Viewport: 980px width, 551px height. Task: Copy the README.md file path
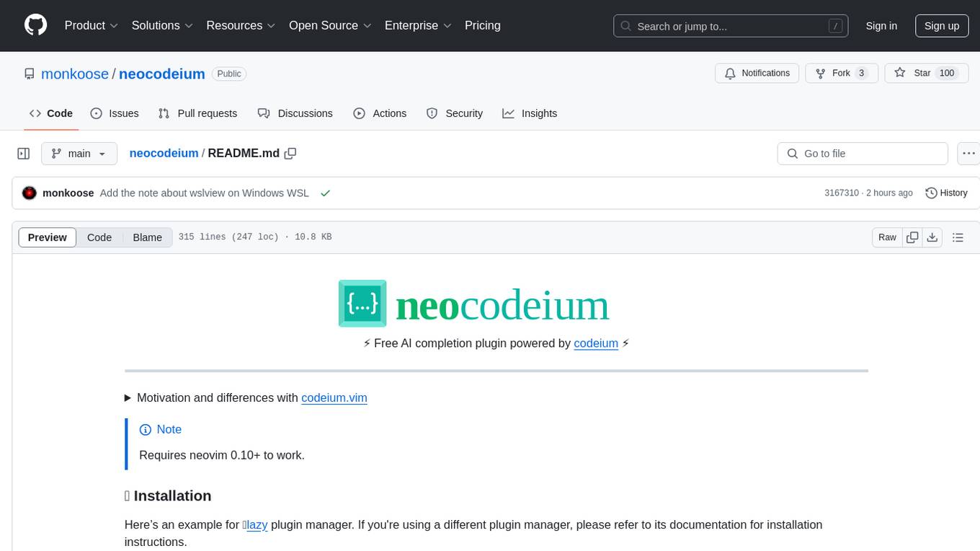(290, 153)
